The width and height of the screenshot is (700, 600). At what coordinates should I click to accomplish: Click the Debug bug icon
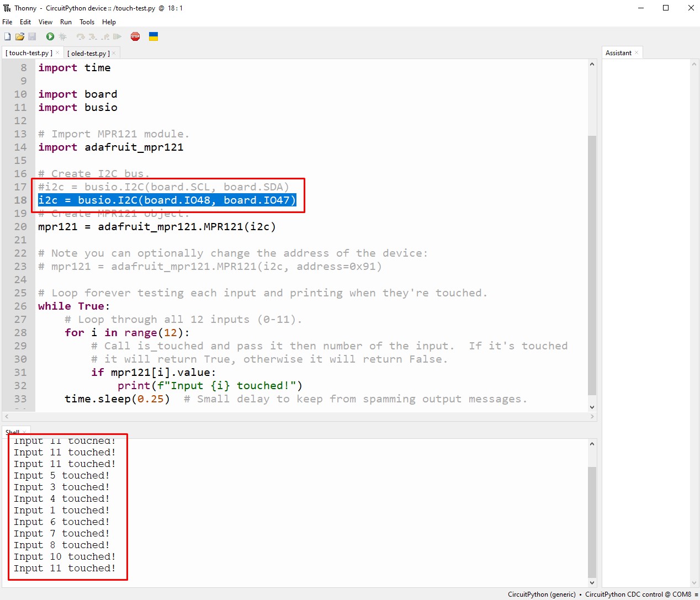62,36
